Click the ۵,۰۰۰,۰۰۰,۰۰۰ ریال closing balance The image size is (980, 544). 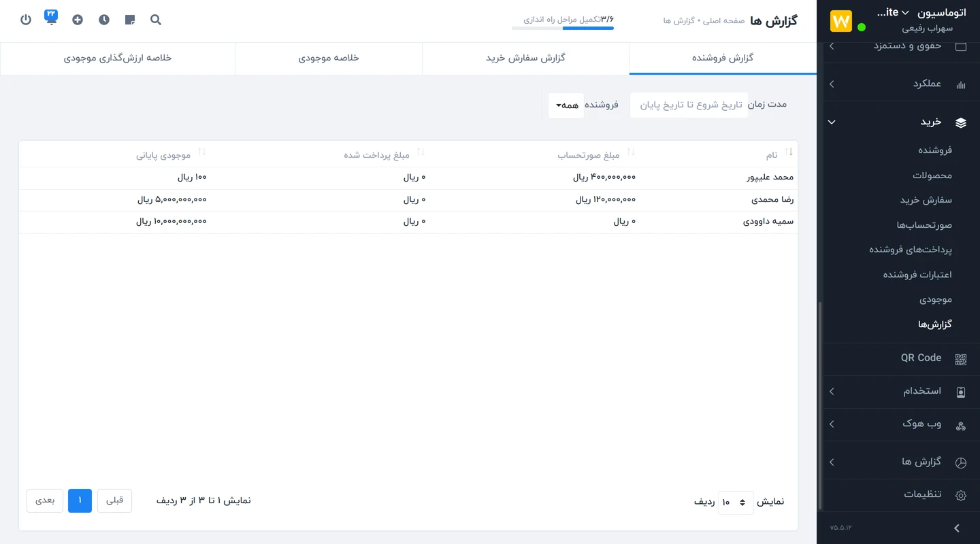171,200
